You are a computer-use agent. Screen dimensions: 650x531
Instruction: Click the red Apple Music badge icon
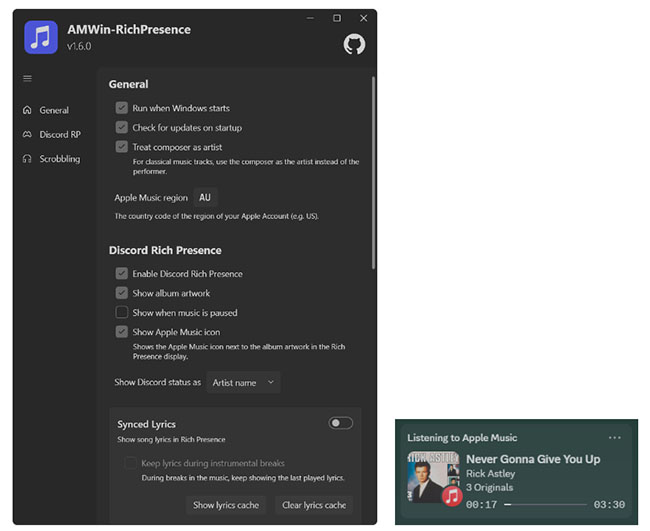pyautogui.click(x=452, y=496)
